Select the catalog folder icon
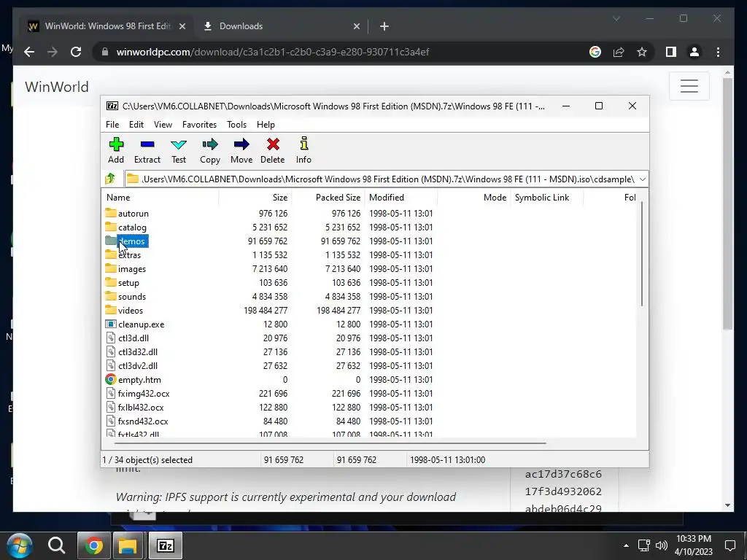 pyautogui.click(x=111, y=226)
